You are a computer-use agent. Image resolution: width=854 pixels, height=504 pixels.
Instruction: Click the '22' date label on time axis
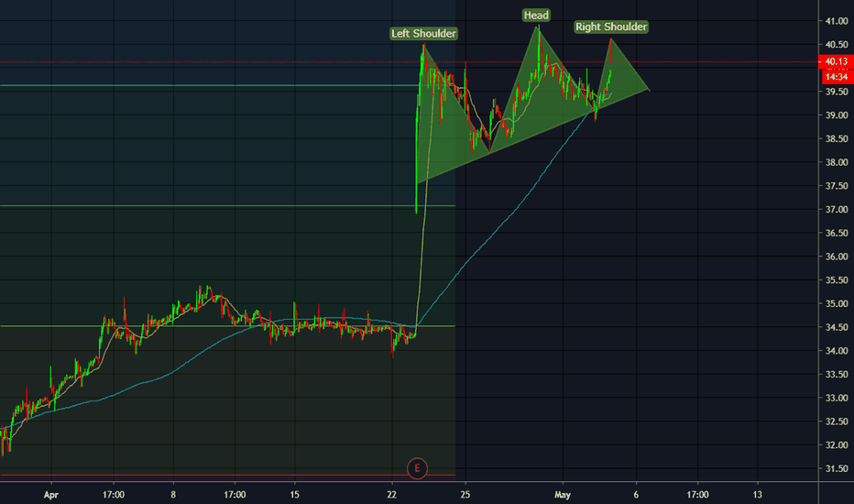point(391,495)
